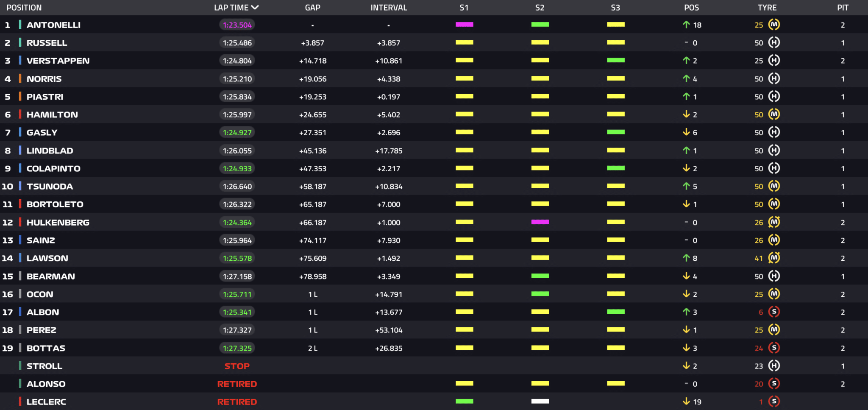Click Bottas's gap value 2 L
Screen dimensions: 868x410
coord(312,348)
